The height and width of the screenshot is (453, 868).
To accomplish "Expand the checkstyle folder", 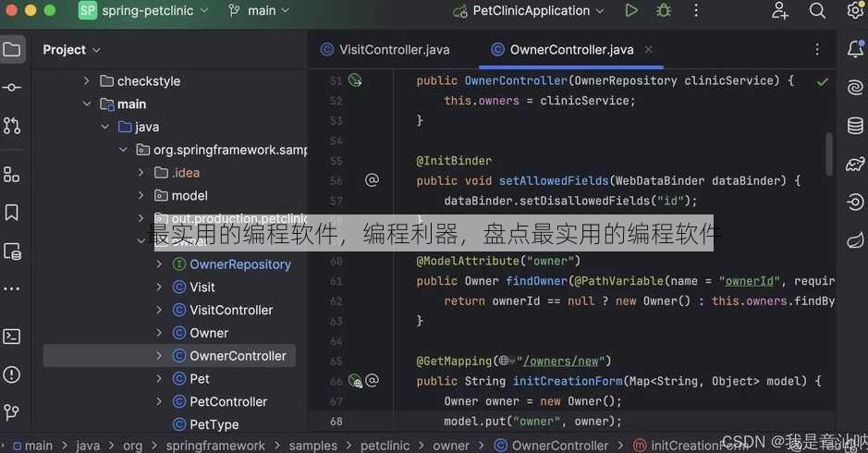I will [x=86, y=80].
